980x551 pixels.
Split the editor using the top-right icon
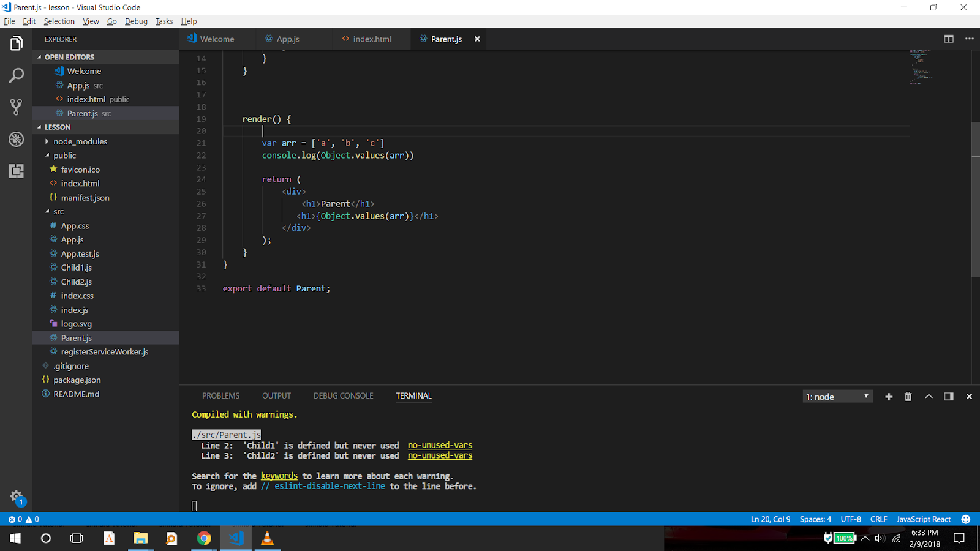pos(948,39)
